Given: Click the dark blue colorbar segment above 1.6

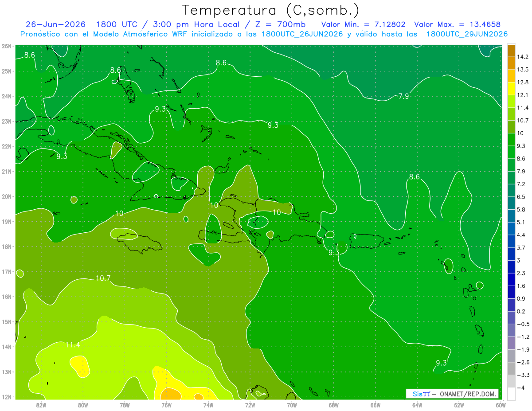Looking at the screenshot, I should [512, 279].
